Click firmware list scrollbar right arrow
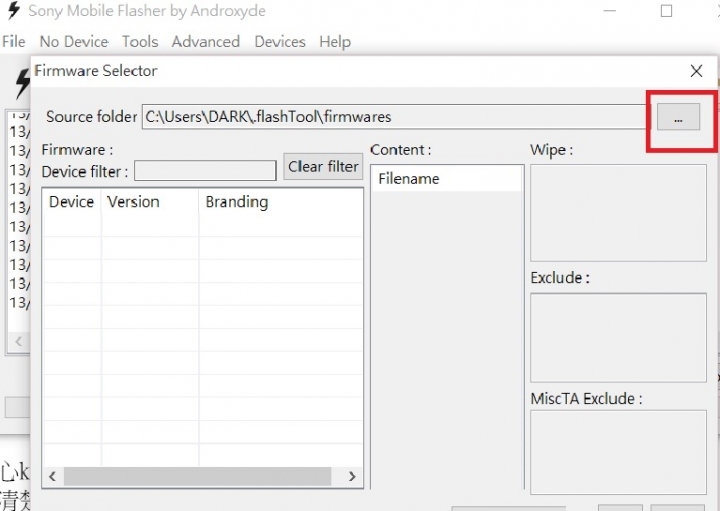720x511 pixels. pos(352,476)
